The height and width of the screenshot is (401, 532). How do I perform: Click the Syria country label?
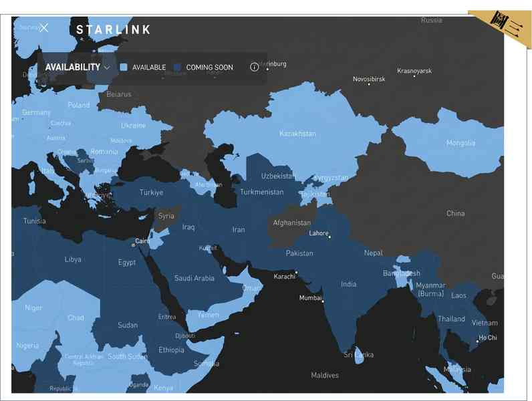tap(166, 216)
